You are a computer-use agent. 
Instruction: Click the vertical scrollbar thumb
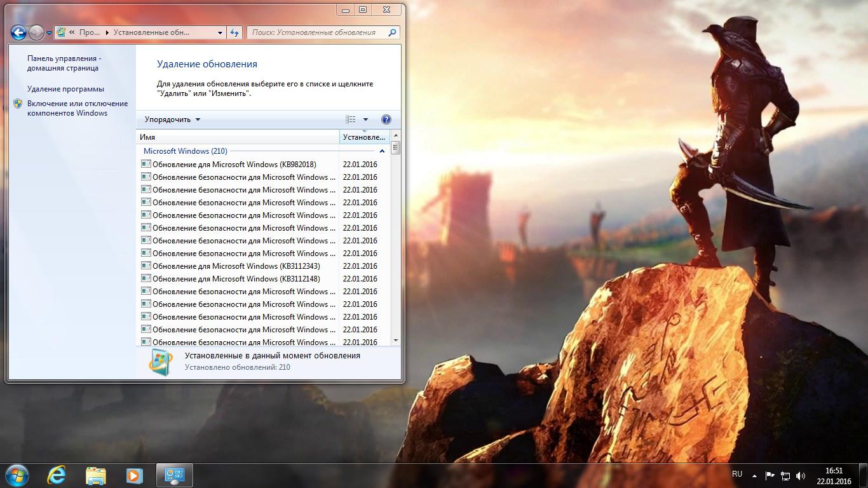point(396,147)
